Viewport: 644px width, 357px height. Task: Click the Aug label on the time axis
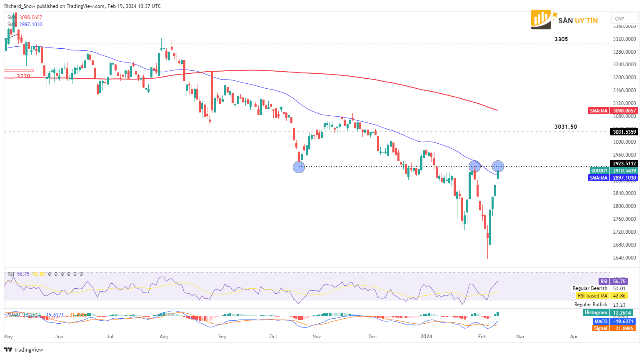point(164,337)
